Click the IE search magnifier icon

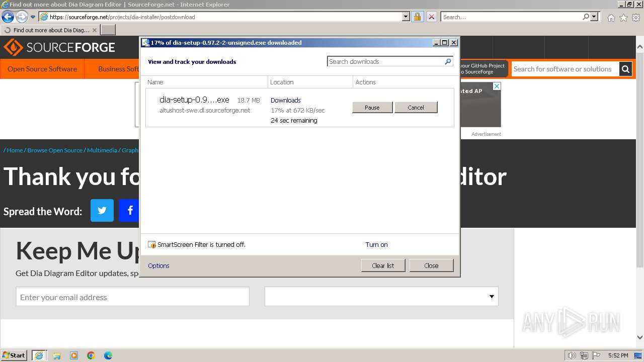[x=586, y=17]
